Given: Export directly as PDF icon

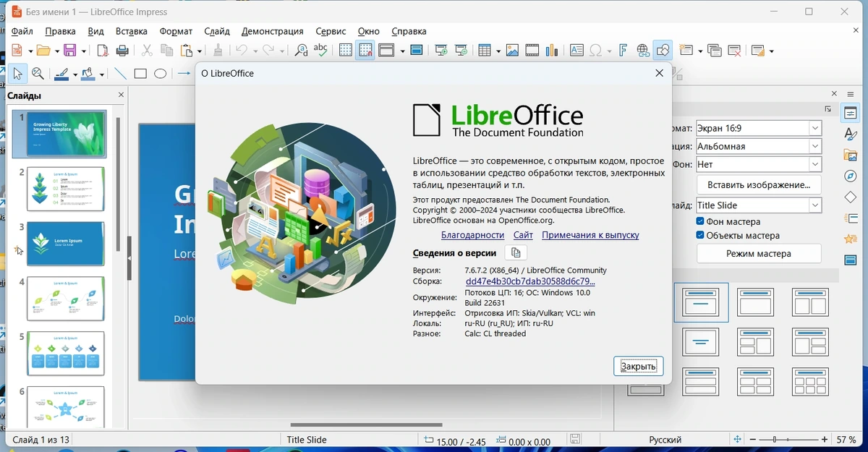Looking at the screenshot, I should 103,50.
